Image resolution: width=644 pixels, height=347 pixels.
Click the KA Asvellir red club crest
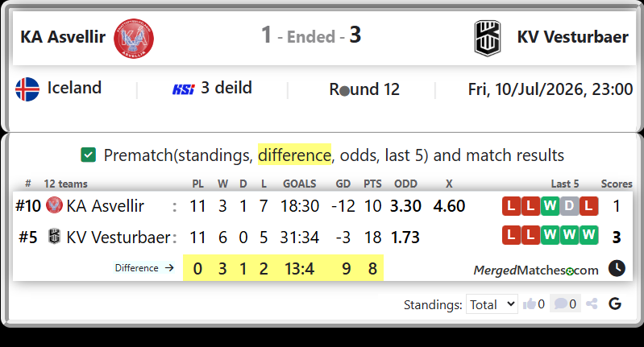click(x=134, y=39)
